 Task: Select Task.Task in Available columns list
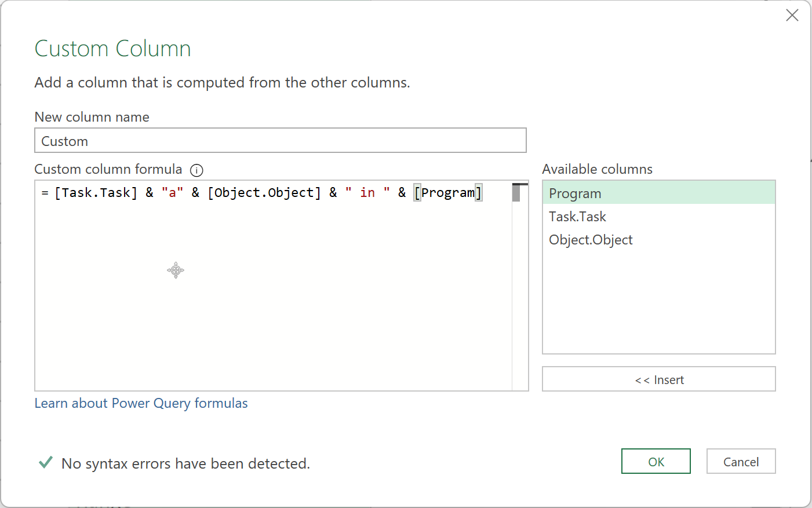click(577, 217)
